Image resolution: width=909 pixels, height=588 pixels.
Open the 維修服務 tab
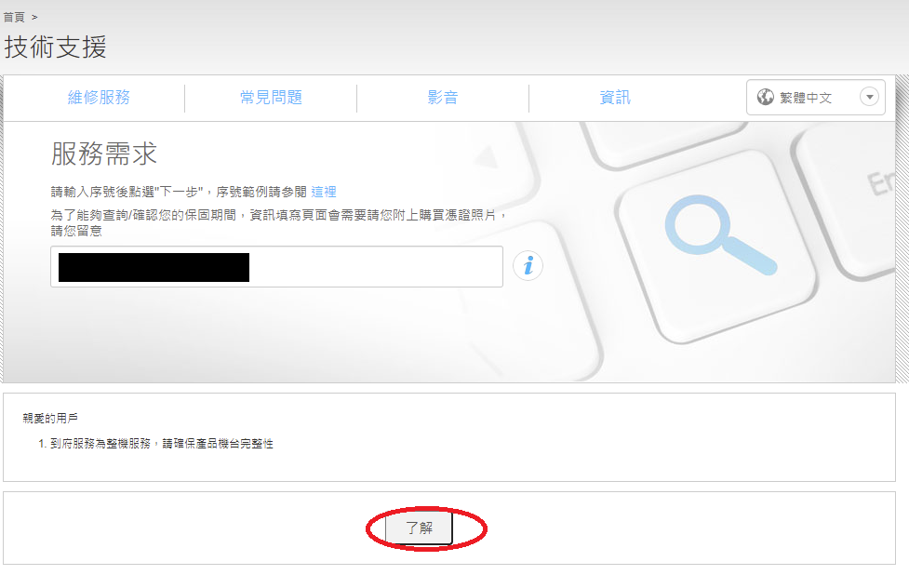pyautogui.click(x=99, y=98)
